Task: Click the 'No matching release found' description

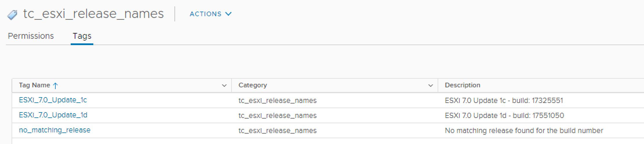Action: click(524, 131)
